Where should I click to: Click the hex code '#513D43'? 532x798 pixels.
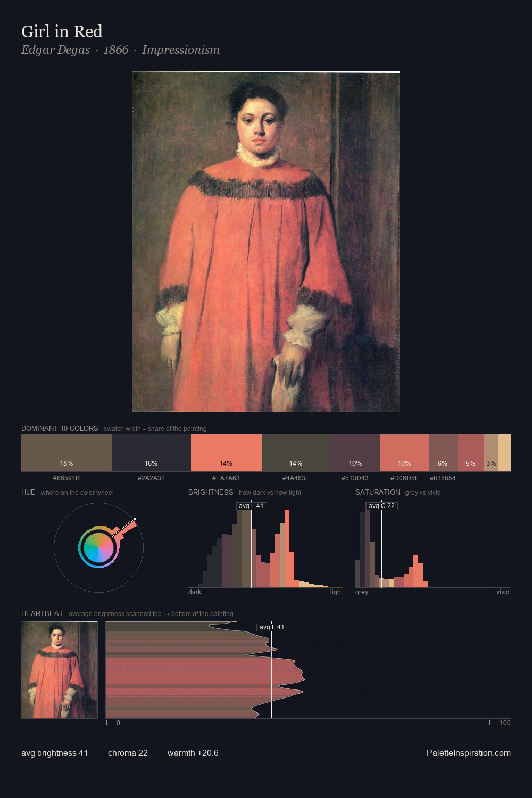click(x=355, y=478)
